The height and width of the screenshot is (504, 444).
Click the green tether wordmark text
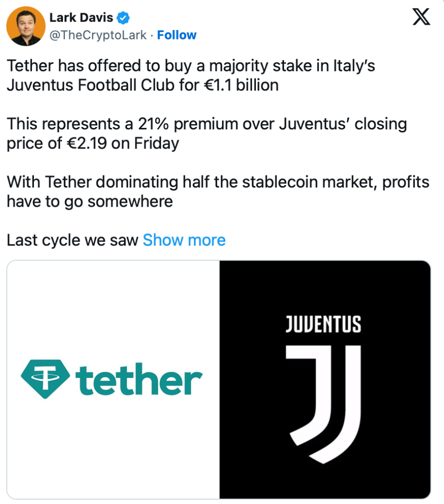click(139, 380)
